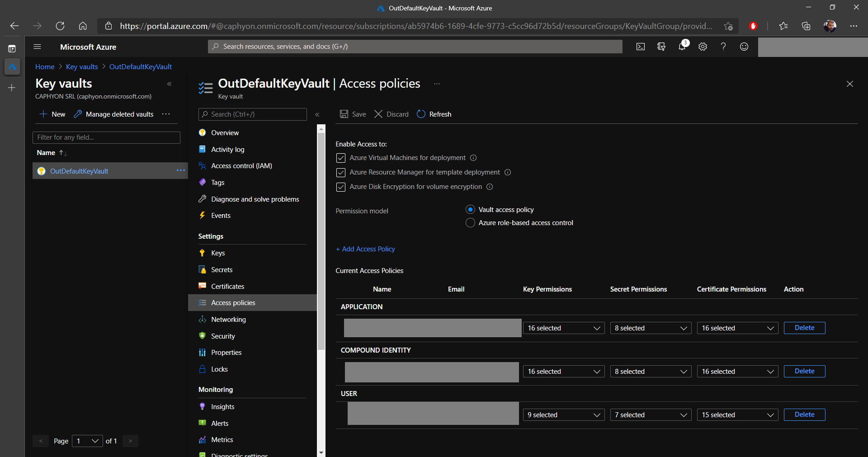Image resolution: width=868 pixels, height=457 pixels.
Task: Expand COMPOUND IDENTITY certificate permissions dropdown
Action: (x=737, y=371)
